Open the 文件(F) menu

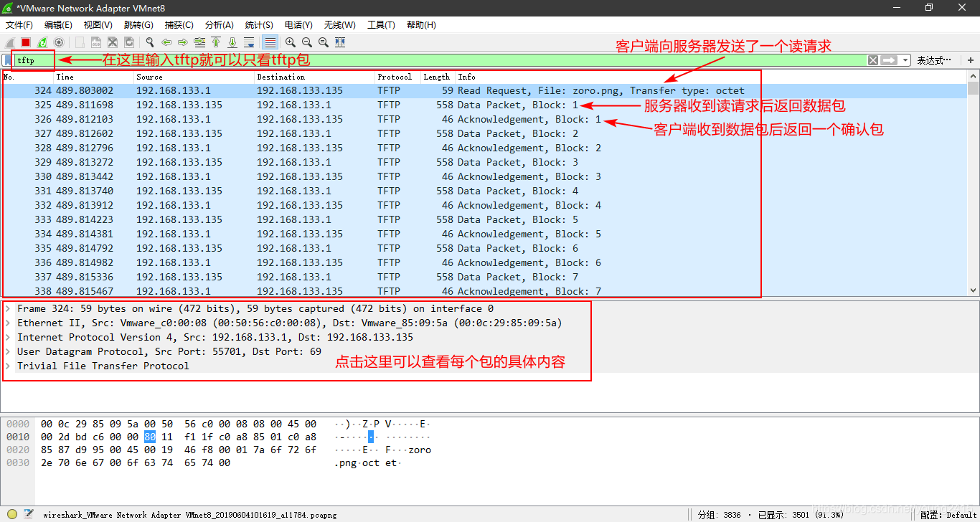(x=19, y=25)
